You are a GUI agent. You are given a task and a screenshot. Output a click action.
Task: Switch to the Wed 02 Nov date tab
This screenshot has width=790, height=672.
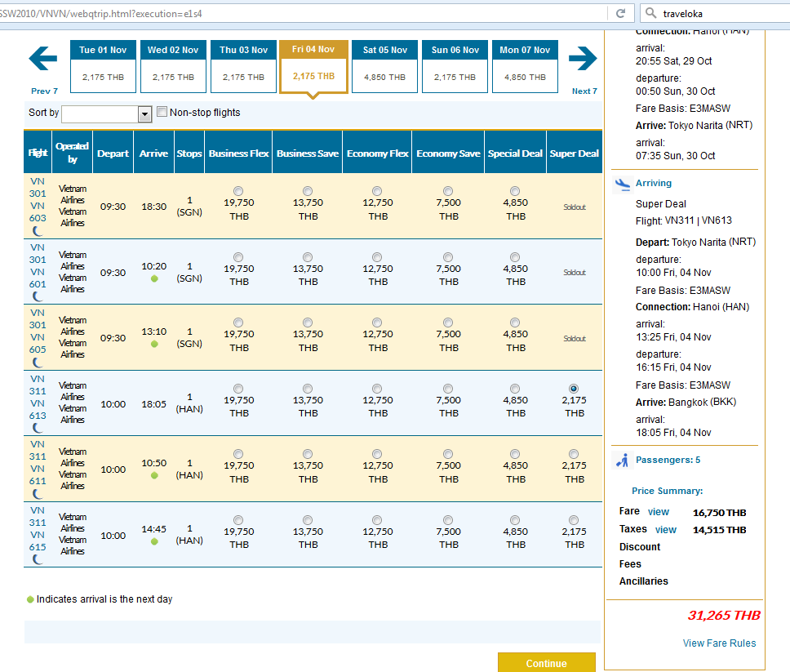[173, 66]
